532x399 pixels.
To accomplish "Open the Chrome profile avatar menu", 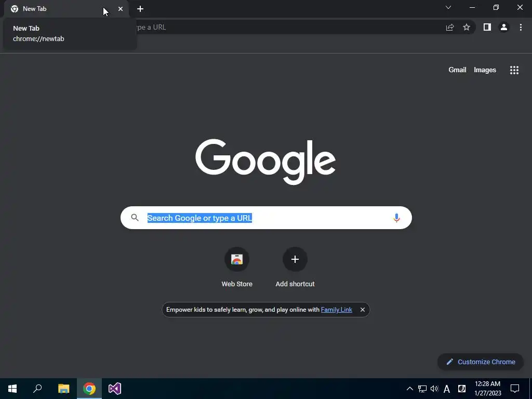I will [x=504, y=27].
